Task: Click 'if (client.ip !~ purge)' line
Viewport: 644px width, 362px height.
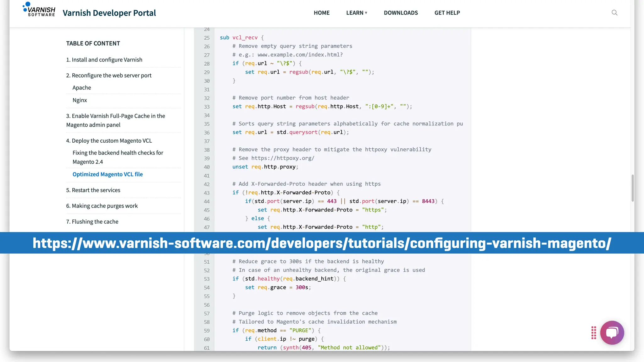Action: coord(284,339)
